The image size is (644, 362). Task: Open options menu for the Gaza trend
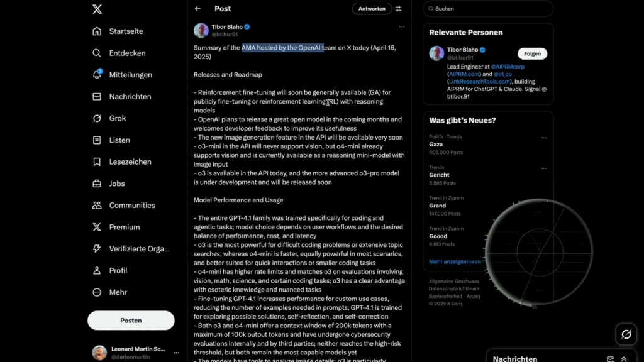tap(543, 138)
